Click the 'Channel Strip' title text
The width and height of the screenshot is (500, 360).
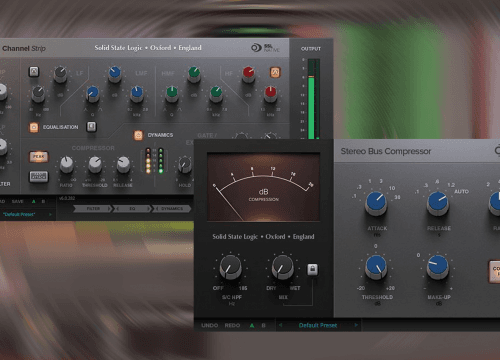[24, 49]
